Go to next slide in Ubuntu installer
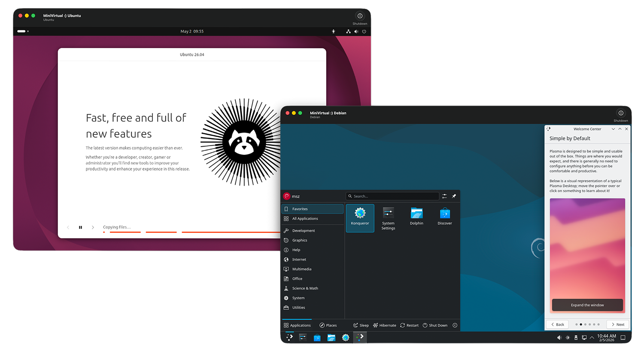Viewport: 644px width, 361px height. (x=93, y=227)
